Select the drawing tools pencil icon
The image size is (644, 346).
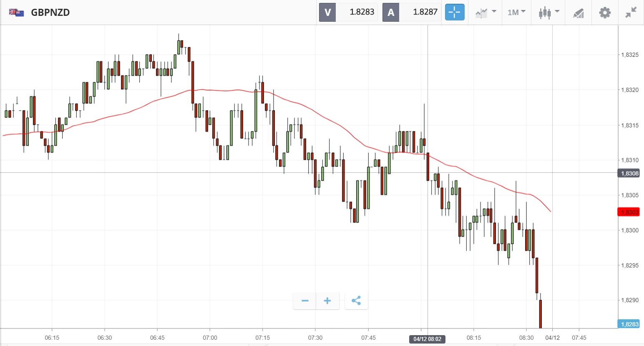click(x=578, y=13)
